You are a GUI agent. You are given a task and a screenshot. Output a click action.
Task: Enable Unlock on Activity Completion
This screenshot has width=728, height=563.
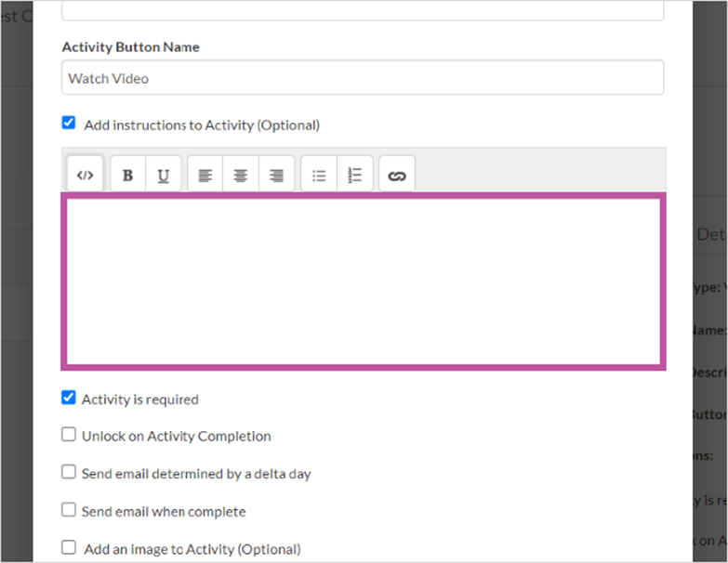tap(69, 435)
